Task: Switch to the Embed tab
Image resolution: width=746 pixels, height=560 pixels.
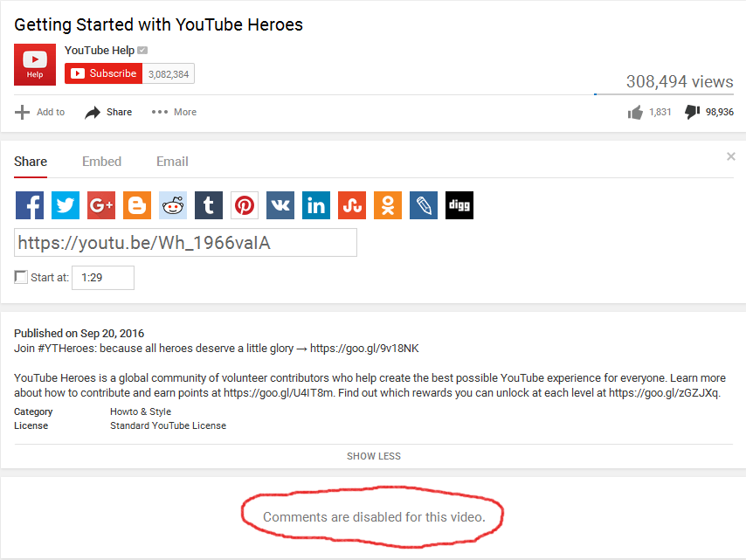Action: coord(102,162)
